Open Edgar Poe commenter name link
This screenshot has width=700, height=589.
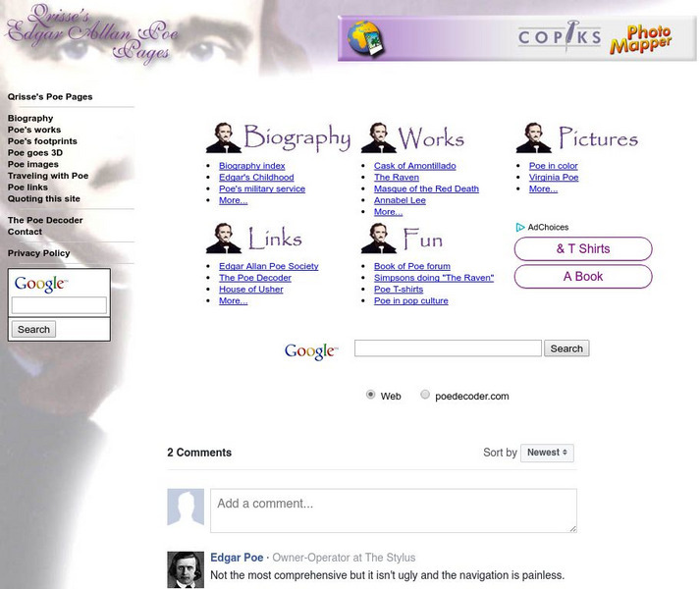coord(237,558)
